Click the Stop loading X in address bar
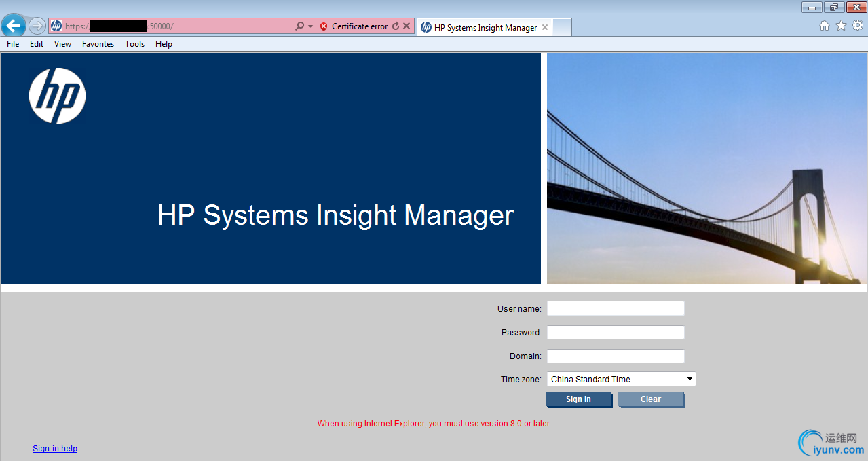This screenshot has width=868, height=461. coord(407,26)
